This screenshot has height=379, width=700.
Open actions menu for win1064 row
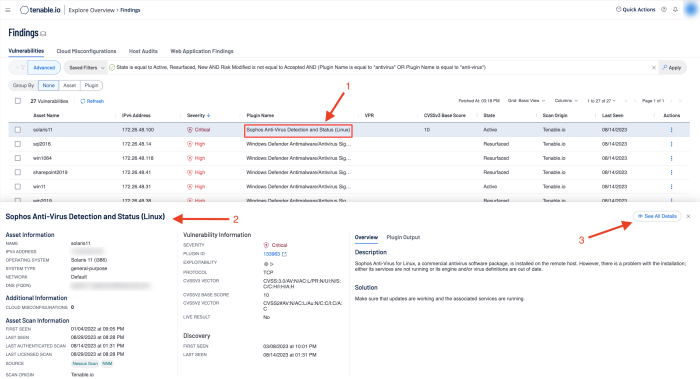[671, 158]
